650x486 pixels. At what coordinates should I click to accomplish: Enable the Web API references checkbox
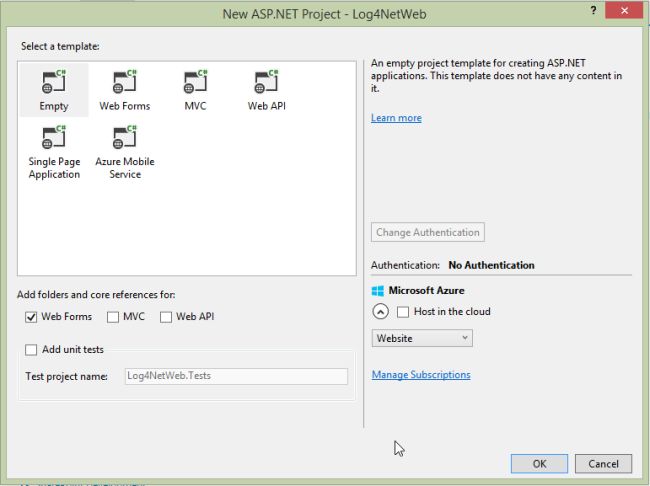click(166, 317)
